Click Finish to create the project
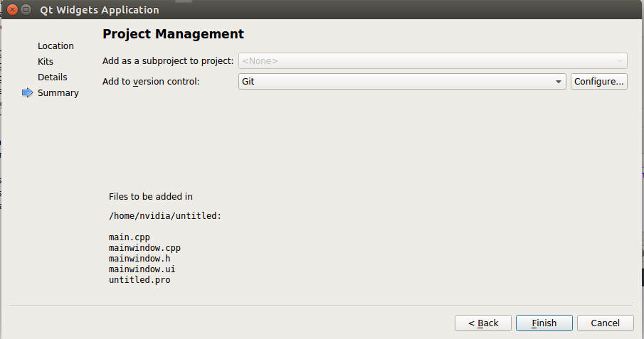 [x=544, y=323]
